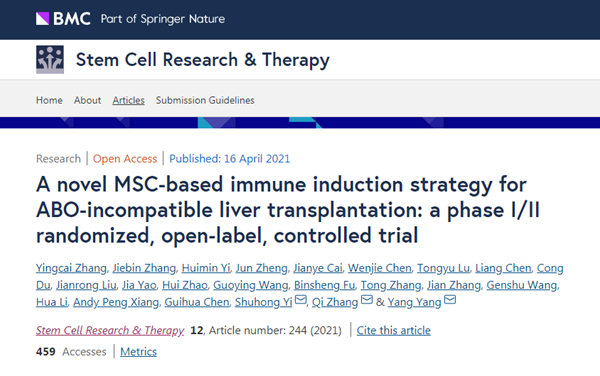Click the Stem Cell Research & Therapy italic journal link
Viewport: 600px width, 376px height.
[x=110, y=330]
